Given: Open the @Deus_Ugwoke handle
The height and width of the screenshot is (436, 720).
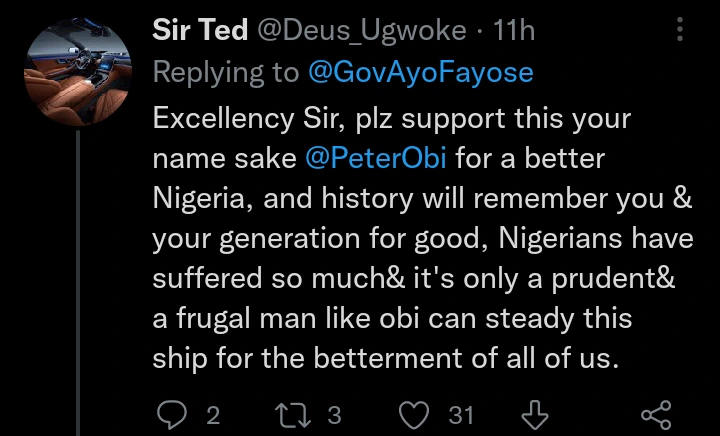Looking at the screenshot, I should pyautogui.click(x=362, y=31).
